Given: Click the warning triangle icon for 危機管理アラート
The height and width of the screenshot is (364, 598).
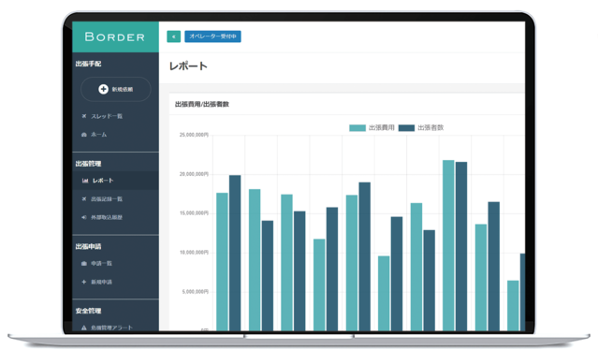Looking at the screenshot, I should [x=84, y=328].
